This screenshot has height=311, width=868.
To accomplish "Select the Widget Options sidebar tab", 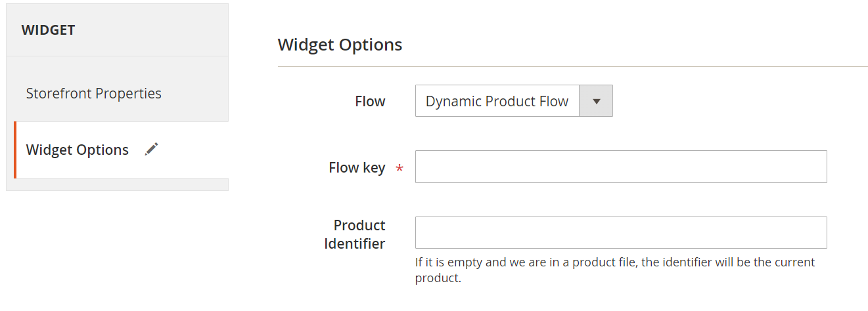I will tap(78, 150).
